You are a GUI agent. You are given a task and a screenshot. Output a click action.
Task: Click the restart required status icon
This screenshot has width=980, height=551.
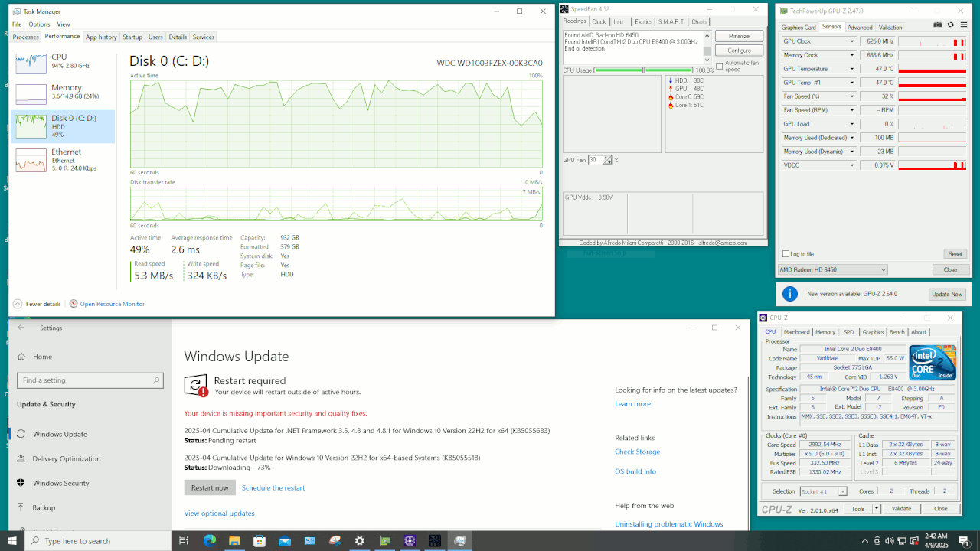coord(196,386)
